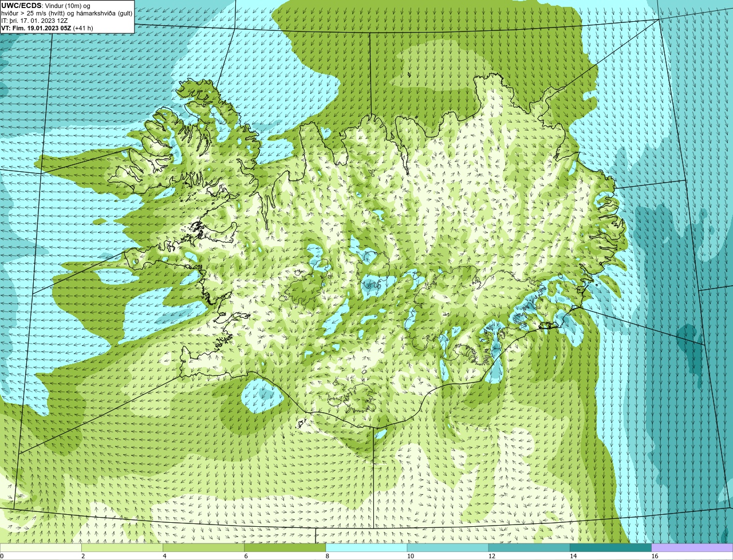Pick the 10–12 m/s turquoise legend swatch
The height and width of the screenshot is (560, 733).
(x=448, y=547)
